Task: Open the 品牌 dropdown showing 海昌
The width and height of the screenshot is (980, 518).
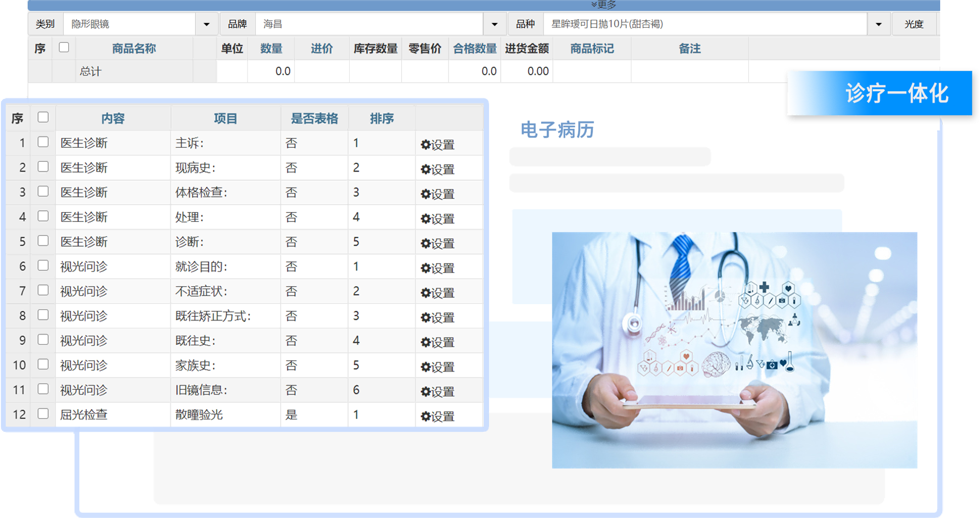Action: [494, 23]
